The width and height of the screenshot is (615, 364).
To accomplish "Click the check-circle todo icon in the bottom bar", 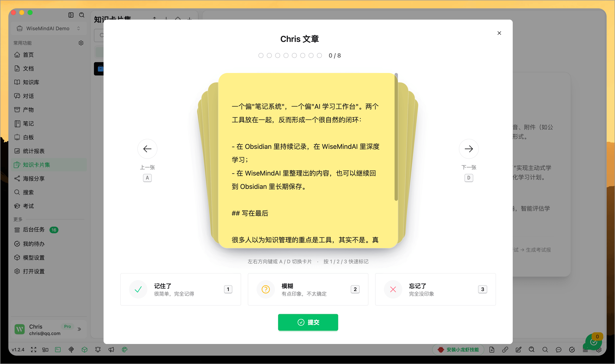I will [572, 350].
